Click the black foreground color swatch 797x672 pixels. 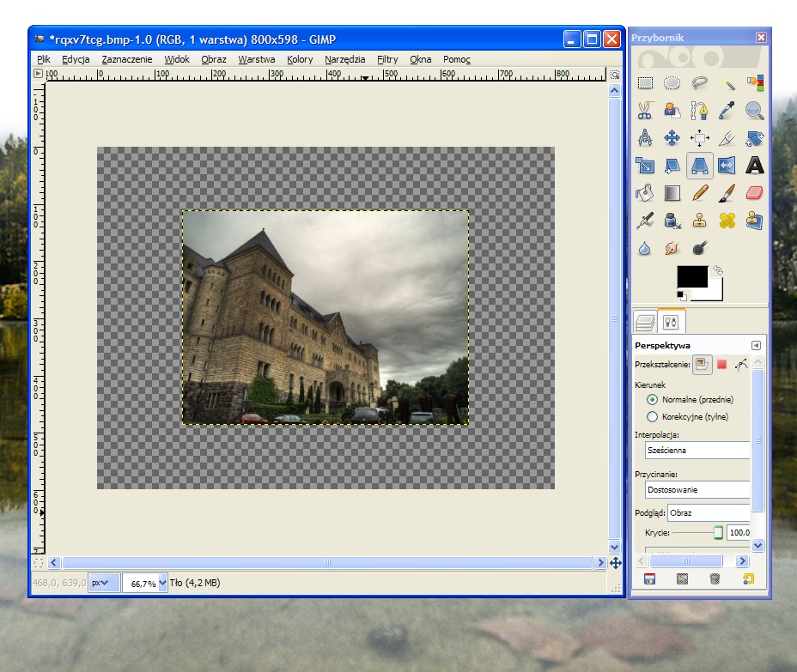(x=692, y=277)
